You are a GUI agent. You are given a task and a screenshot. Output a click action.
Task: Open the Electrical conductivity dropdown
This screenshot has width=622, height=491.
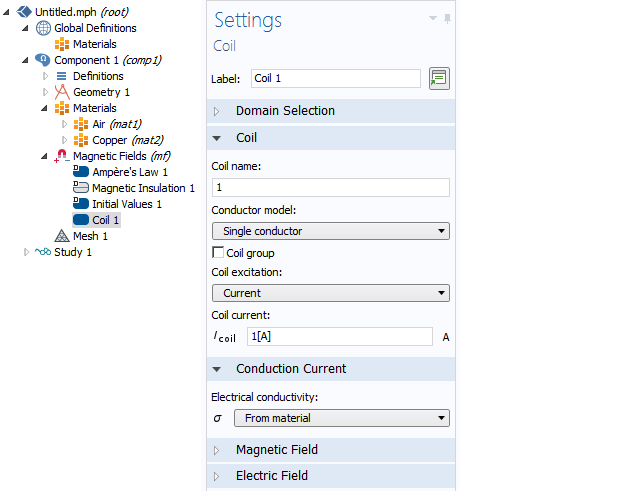[x=341, y=418]
